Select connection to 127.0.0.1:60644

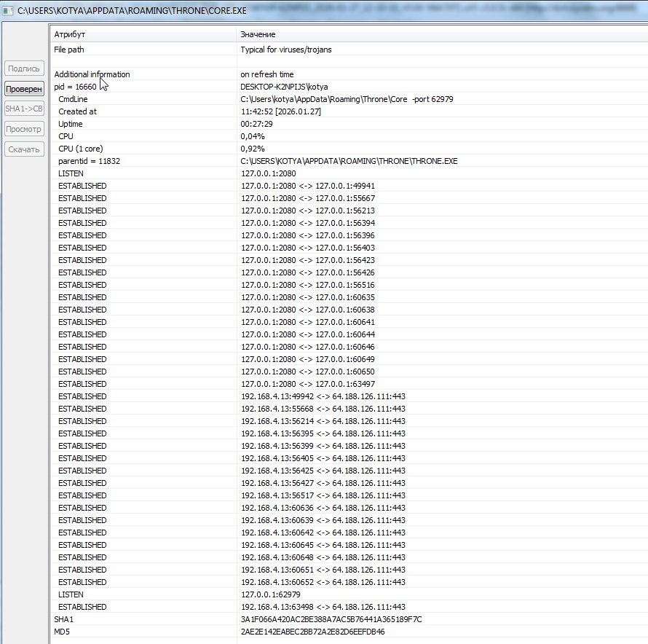[x=308, y=334]
